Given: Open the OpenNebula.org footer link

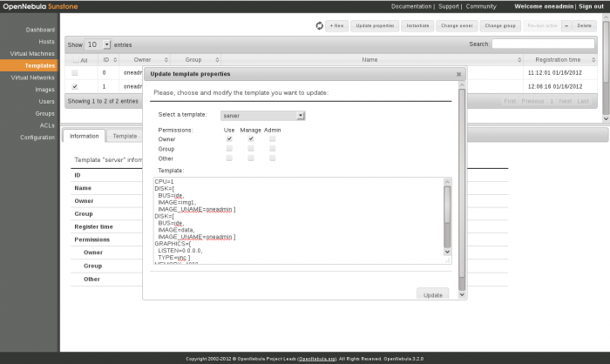Looking at the screenshot, I should 317,359.
